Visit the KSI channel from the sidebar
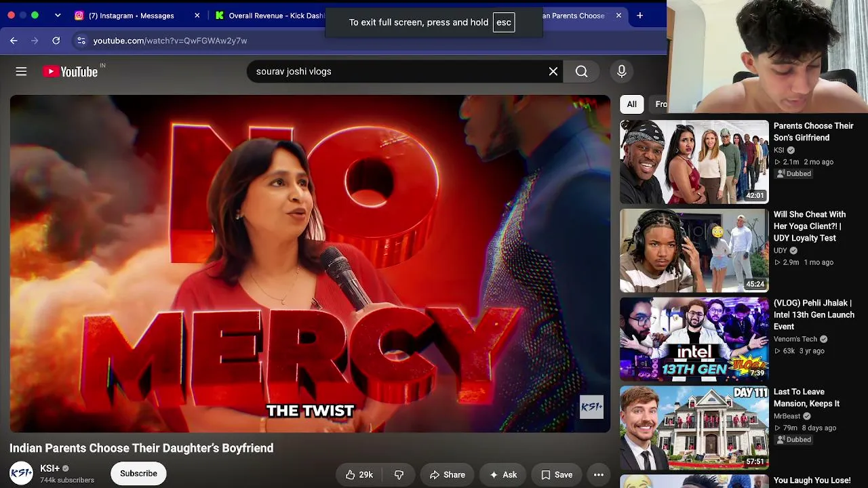The width and height of the screenshot is (868, 488). point(778,150)
